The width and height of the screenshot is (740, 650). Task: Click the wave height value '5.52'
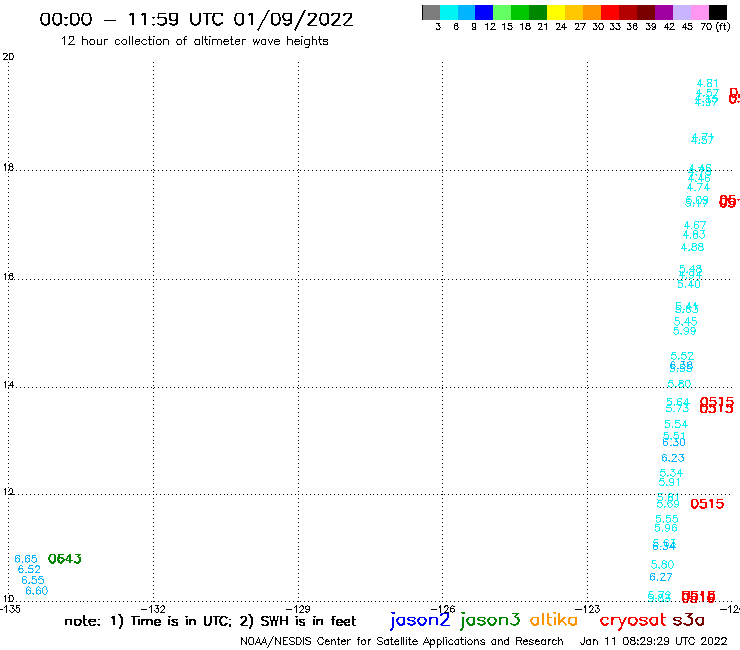click(682, 356)
